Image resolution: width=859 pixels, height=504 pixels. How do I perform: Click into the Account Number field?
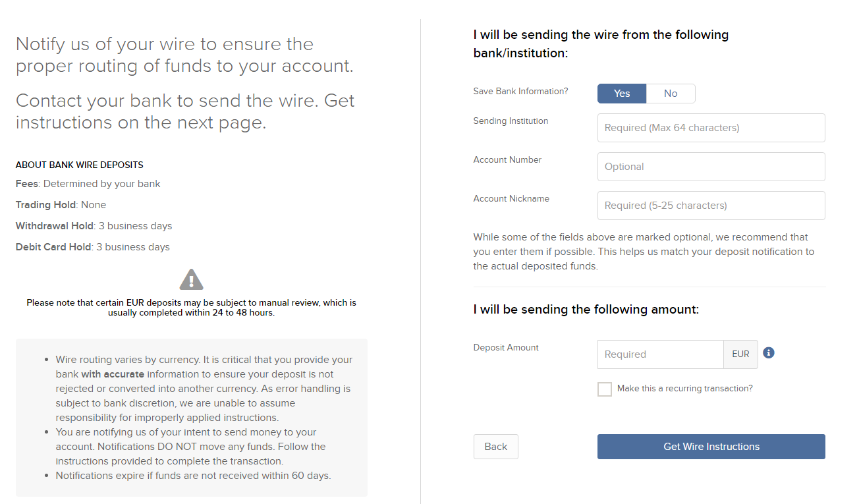711,167
